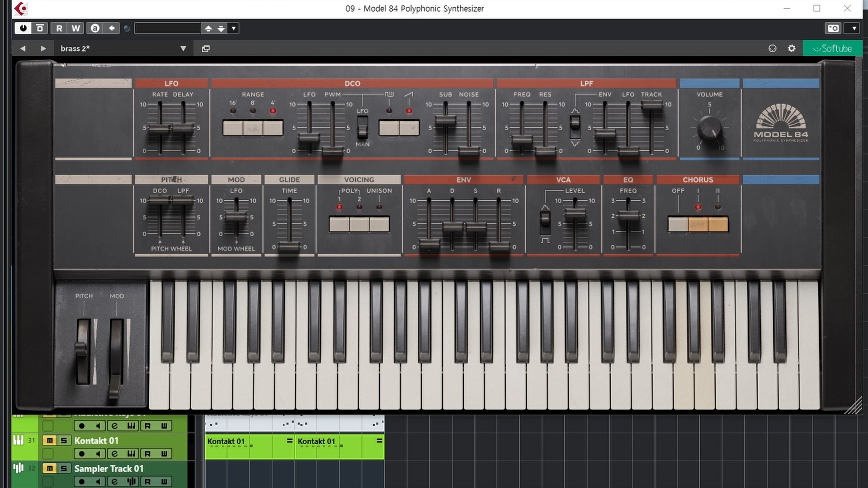Click the DCO PWM slider

333,151
